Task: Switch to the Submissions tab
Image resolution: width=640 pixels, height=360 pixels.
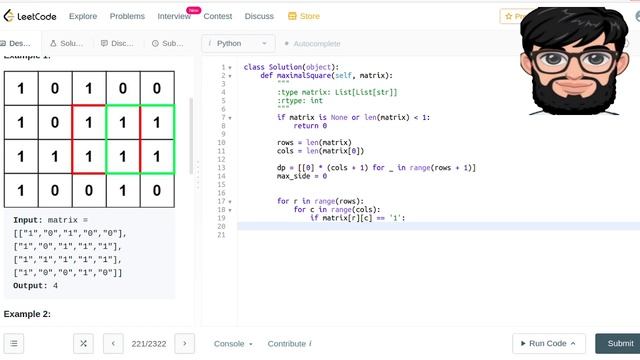Action: [x=168, y=43]
